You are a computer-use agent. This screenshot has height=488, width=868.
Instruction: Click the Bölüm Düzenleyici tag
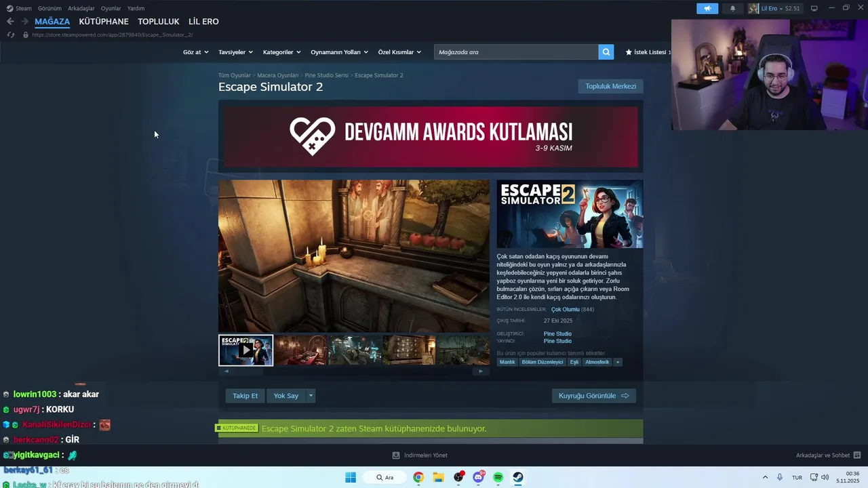pyautogui.click(x=542, y=362)
